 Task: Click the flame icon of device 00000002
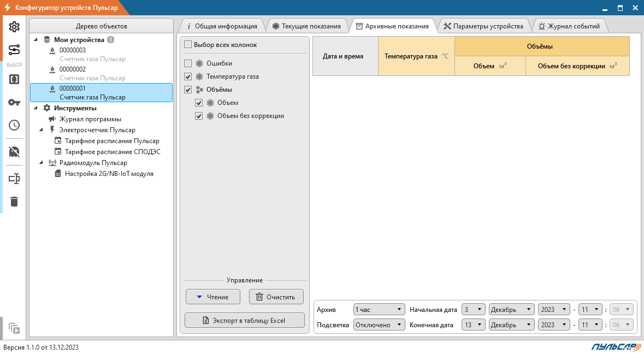(x=52, y=69)
